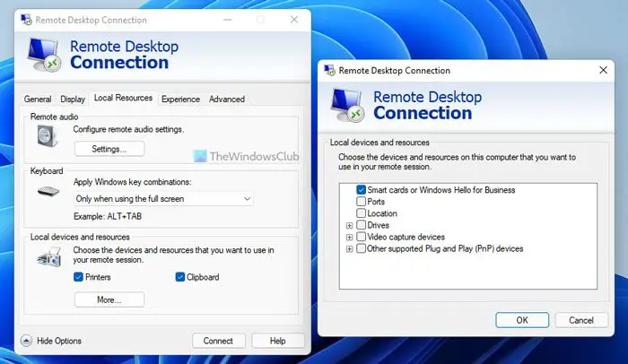Screen dimensions: 628x364
Task: Confirm with the OK button
Action: point(522,320)
